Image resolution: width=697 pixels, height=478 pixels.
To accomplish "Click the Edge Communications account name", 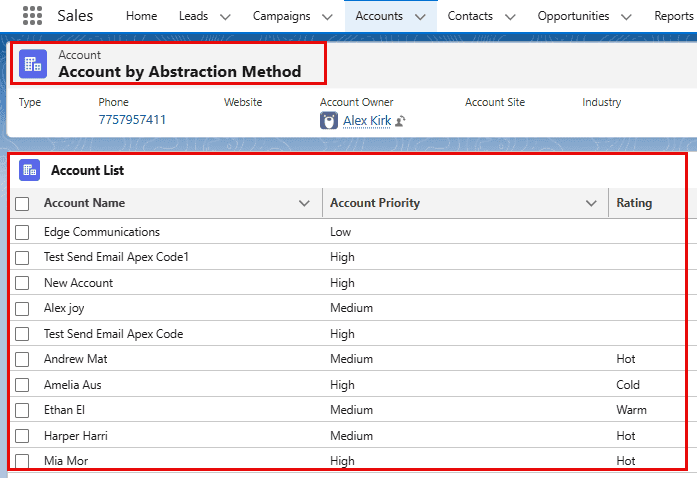I will [102, 232].
